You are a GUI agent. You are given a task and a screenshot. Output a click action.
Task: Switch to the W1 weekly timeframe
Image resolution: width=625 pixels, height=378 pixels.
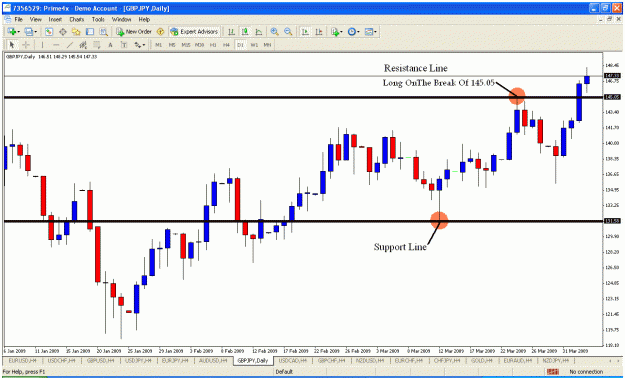click(x=254, y=45)
